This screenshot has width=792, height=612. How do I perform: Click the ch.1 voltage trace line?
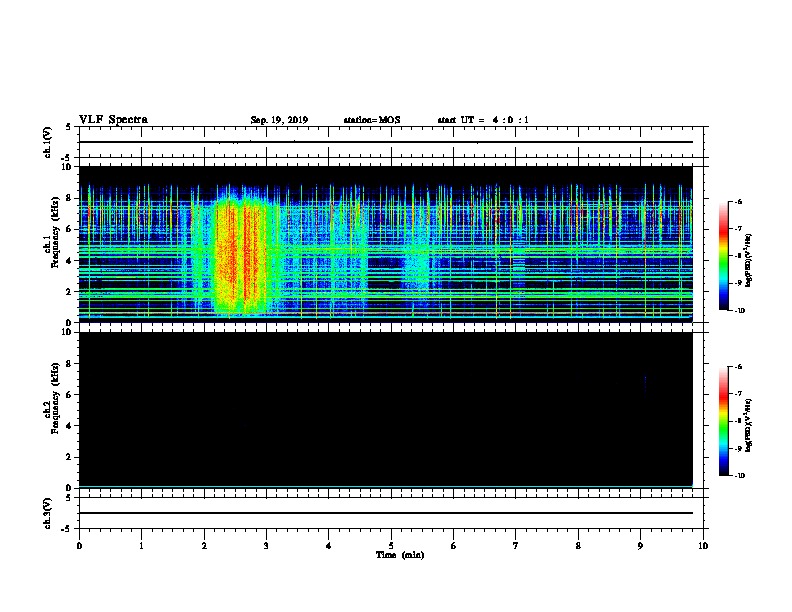click(x=385, y=142)
